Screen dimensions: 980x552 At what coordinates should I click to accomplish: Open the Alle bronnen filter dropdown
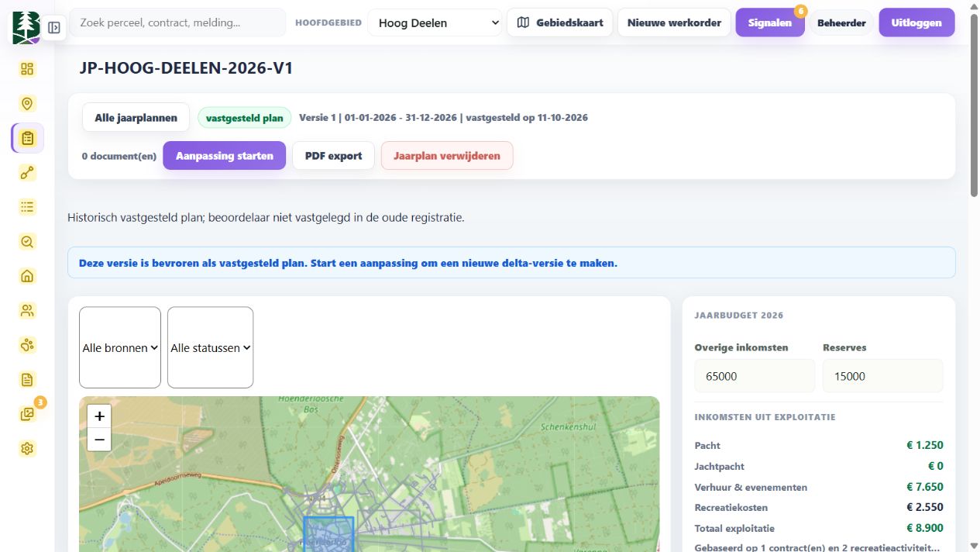(120, 347)
